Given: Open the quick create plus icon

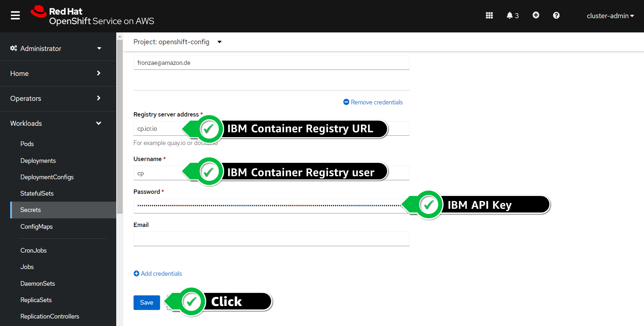Looking at the screenshot, I should (x=535, y=15).
